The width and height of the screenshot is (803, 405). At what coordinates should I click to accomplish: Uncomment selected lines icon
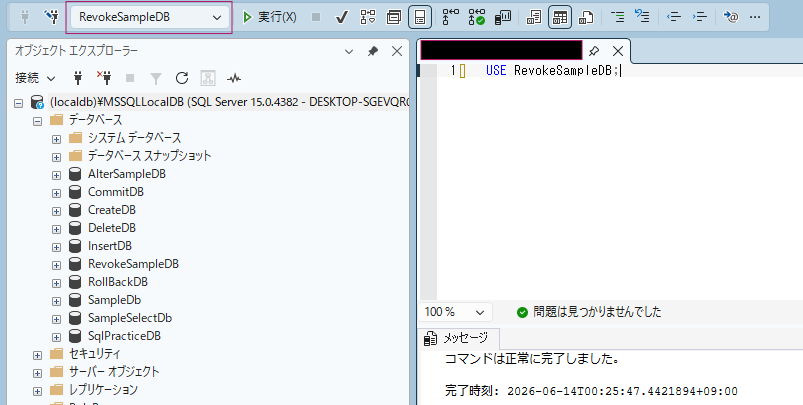click(x=642, y=16)
